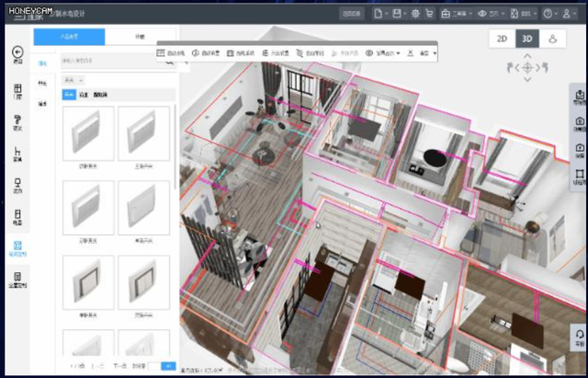
Task: Expand the export dropdown arrow
Action: [535, 14]
